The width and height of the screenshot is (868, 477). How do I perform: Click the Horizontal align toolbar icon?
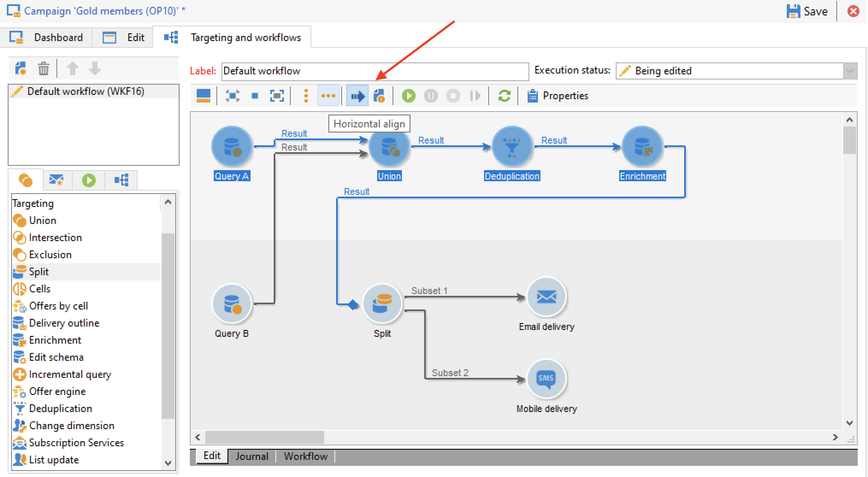(x=328, y=96)
